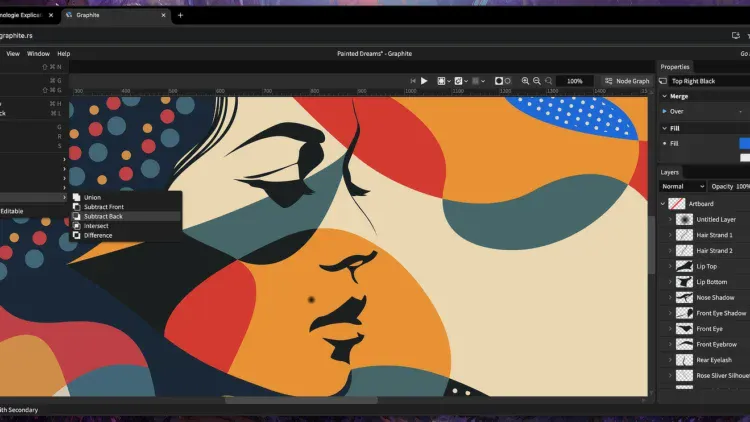Expand the Nose Shadow layer
Viewport: 750px width, 422px height.
[670, 298]
